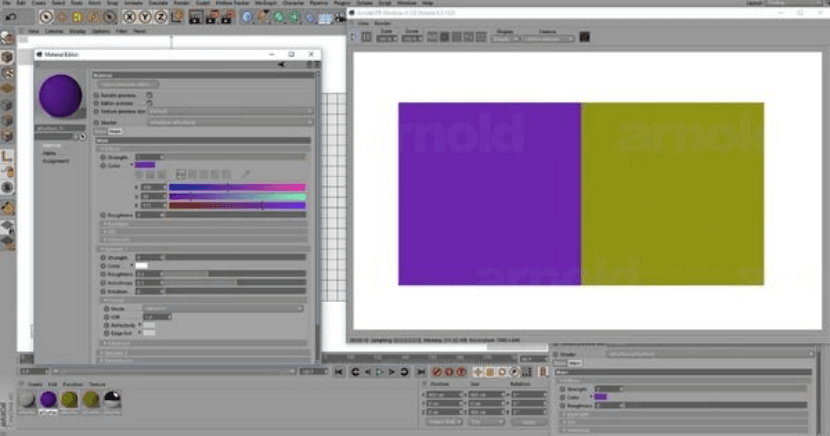Toggle the Z axis lock
Image resolution: width=830 pixels, height=436 pixels.
click(160, 17)
